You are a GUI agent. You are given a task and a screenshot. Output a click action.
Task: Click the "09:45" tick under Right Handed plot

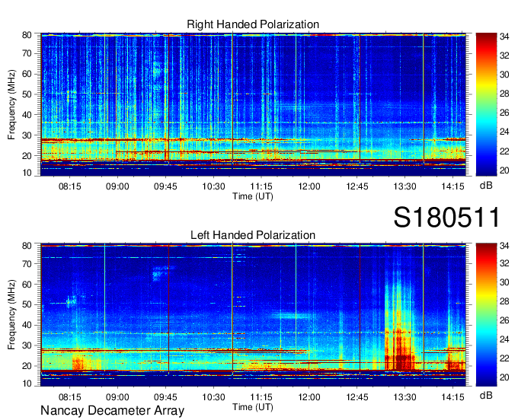click(x=165, y=186)
